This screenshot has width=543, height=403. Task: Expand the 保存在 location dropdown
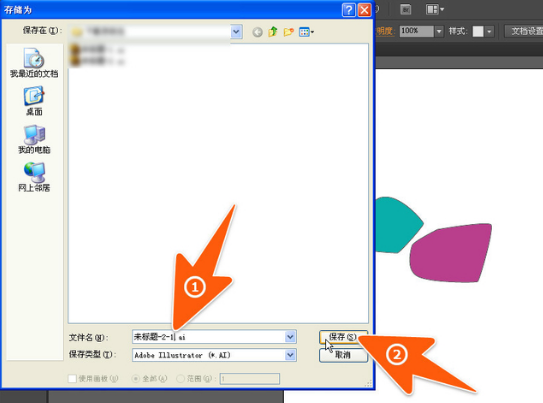pos(236,32)
